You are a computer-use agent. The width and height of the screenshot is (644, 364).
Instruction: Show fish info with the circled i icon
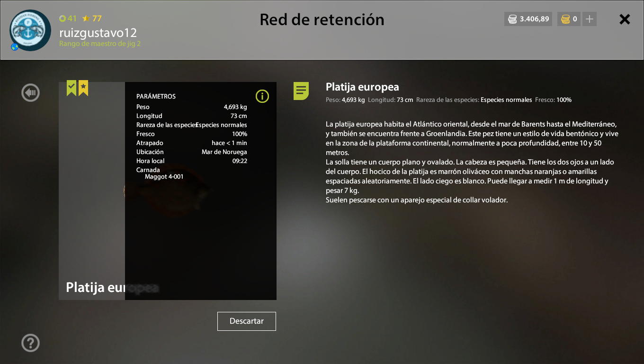tap(262, 96)
